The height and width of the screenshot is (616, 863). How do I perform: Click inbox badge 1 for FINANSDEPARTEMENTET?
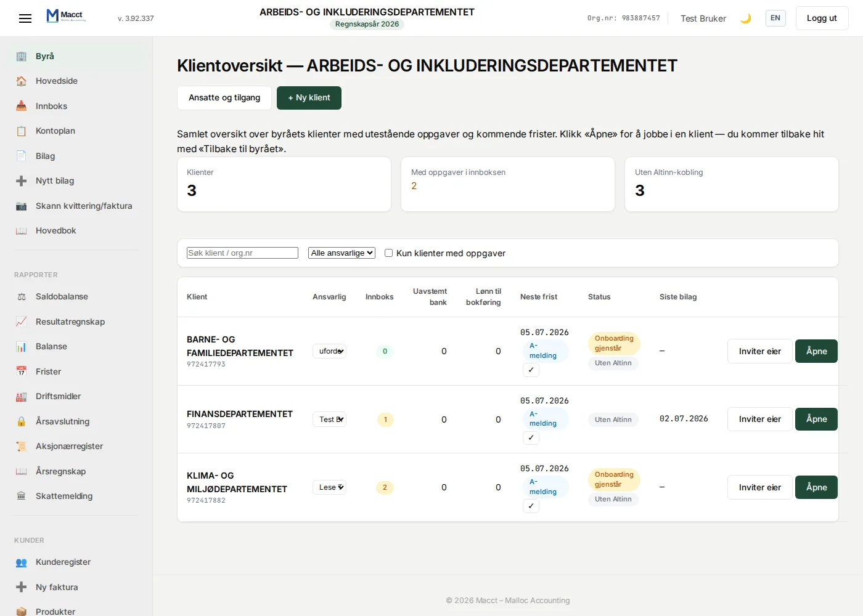pyautogui.click(x=385, y=419)
